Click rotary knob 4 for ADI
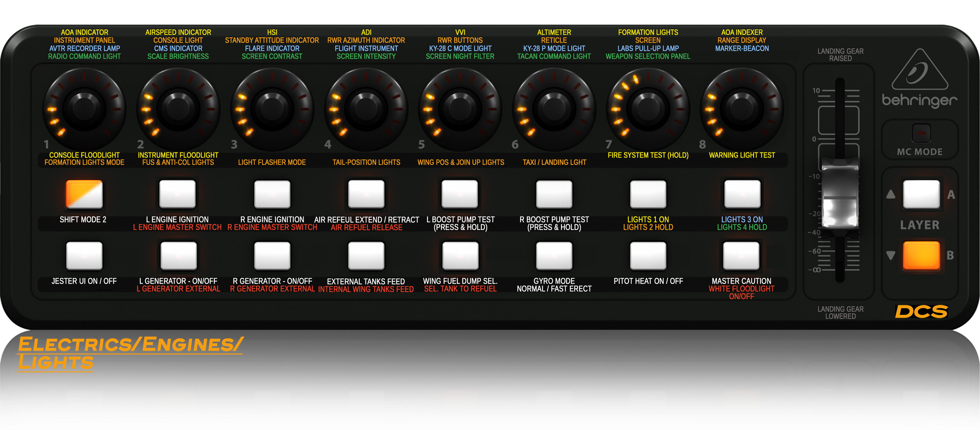Viewport: 980px width, 430px height. 366,109
